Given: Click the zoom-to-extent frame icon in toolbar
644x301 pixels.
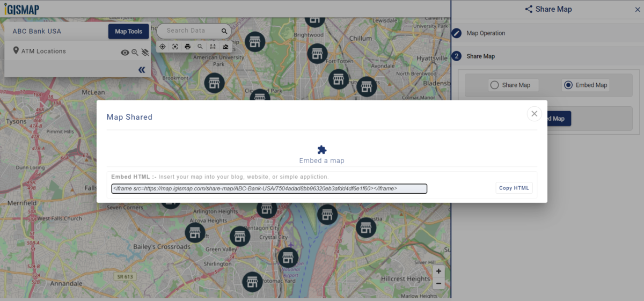Looking at the screenshot, I should click(175, 47).
